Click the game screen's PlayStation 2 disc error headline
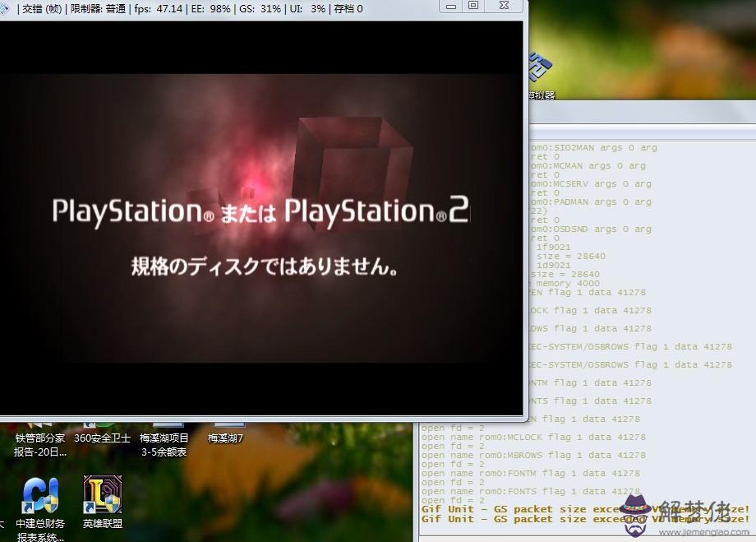756x542 pixels. tap(260, 211)
